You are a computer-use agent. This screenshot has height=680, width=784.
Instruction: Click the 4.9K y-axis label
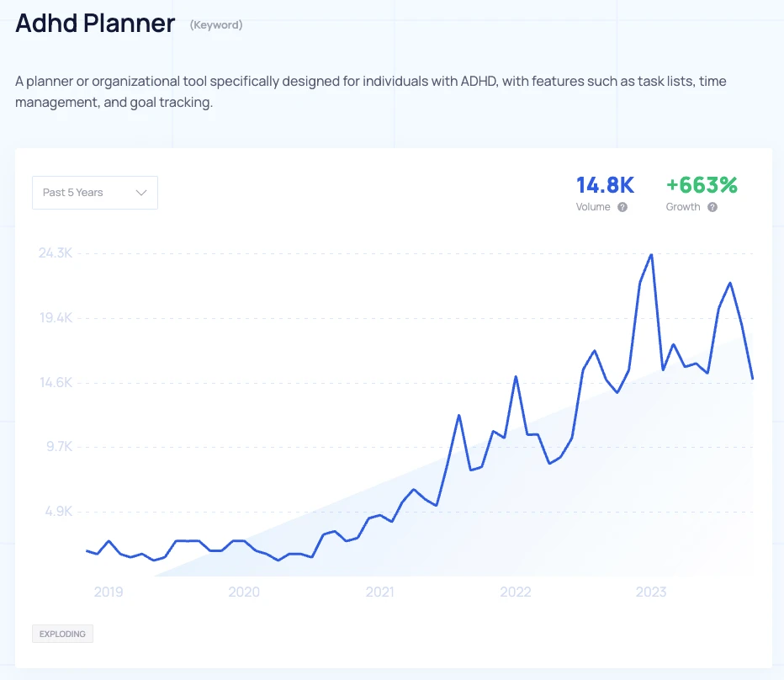[x=57, y=512]
